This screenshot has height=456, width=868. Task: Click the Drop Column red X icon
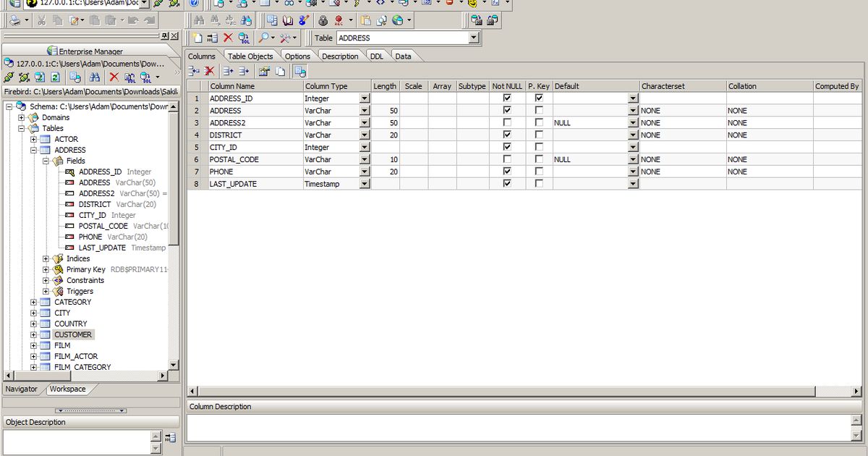click(x=210, y=69)
